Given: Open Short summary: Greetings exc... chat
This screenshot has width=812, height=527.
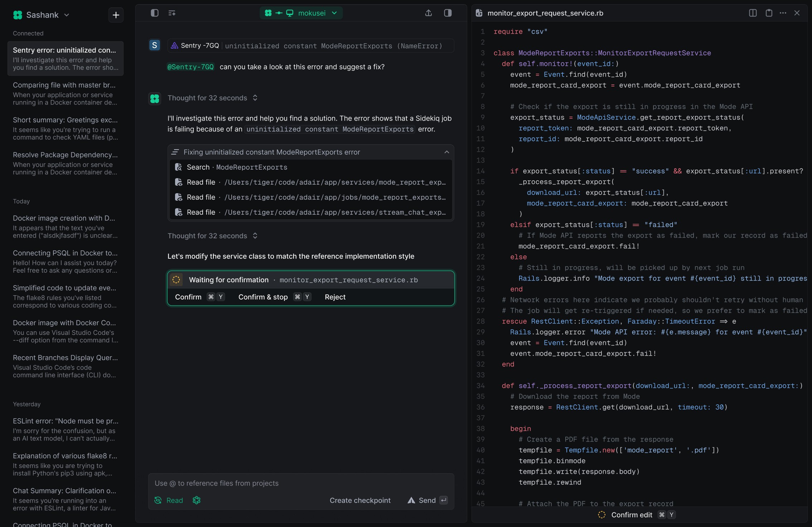Looking at the screenshot, I should [x=66, y=128].
